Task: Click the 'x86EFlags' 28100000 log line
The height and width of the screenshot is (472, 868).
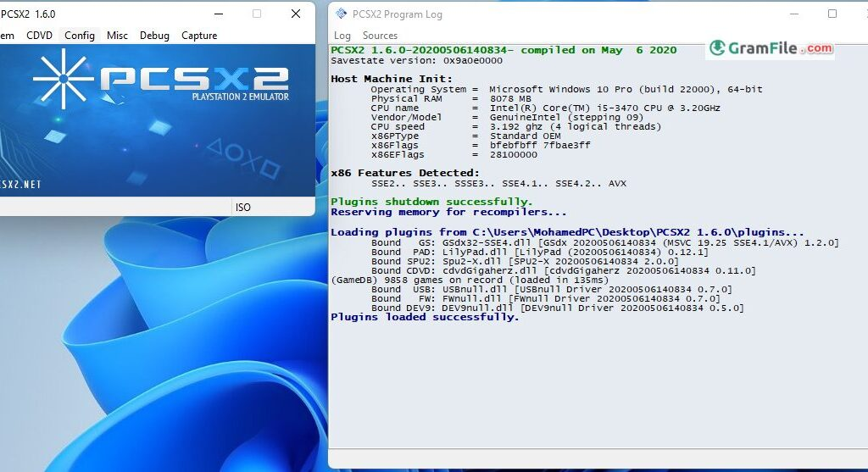Action: click(454, 155)
